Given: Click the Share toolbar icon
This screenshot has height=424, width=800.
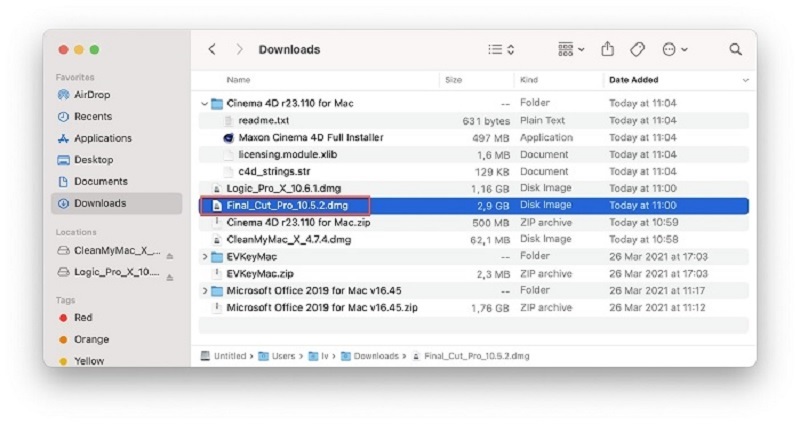Looking at the screenshot, I should pos(607,49).
